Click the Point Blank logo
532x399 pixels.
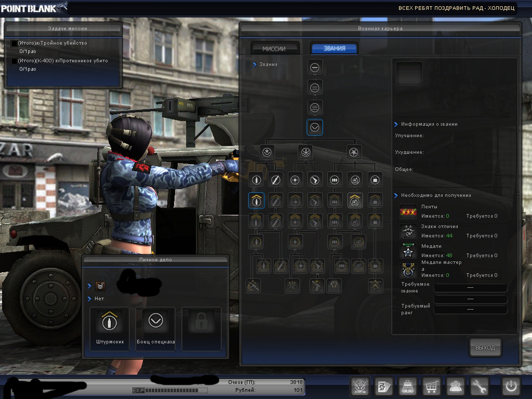[x=34, y=8]
